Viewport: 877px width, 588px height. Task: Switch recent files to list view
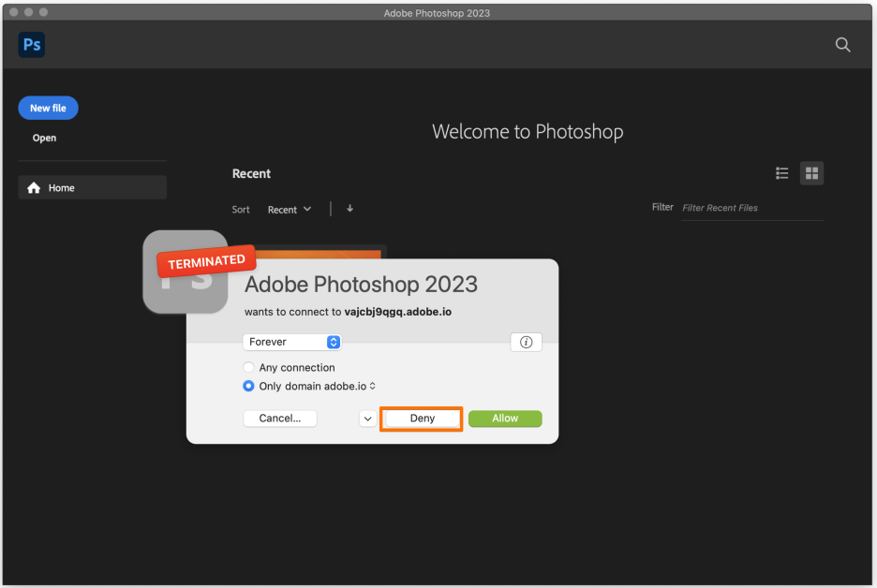point(782,173)
